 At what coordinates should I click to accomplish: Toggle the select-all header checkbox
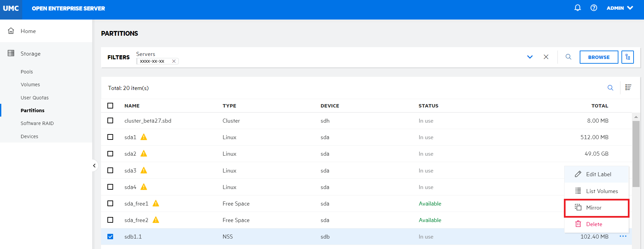tap(110, 106)
